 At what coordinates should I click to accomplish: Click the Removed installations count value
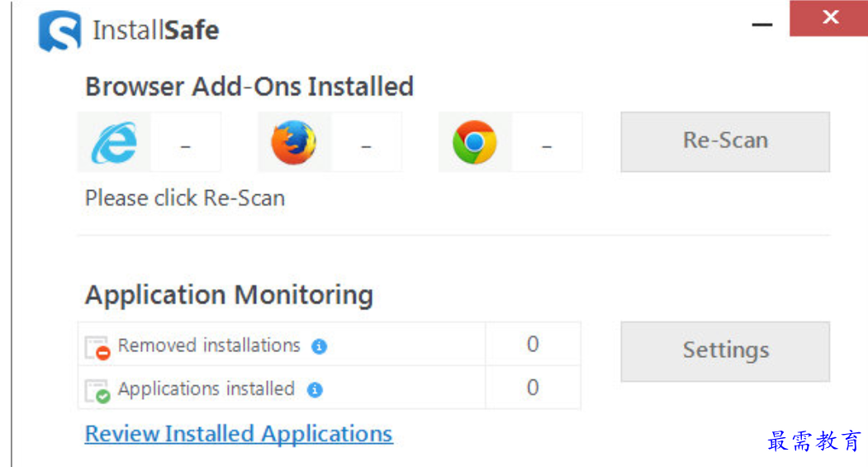[533, 344]
